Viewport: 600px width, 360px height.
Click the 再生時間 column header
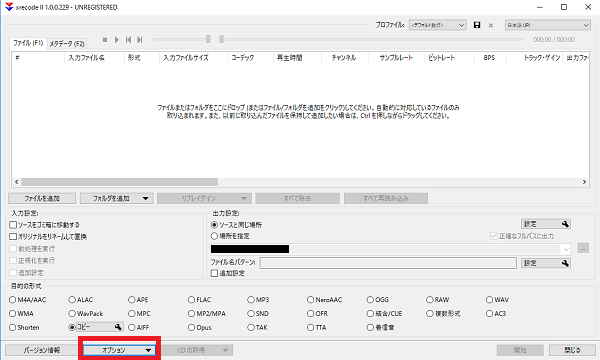coord(290,58)
